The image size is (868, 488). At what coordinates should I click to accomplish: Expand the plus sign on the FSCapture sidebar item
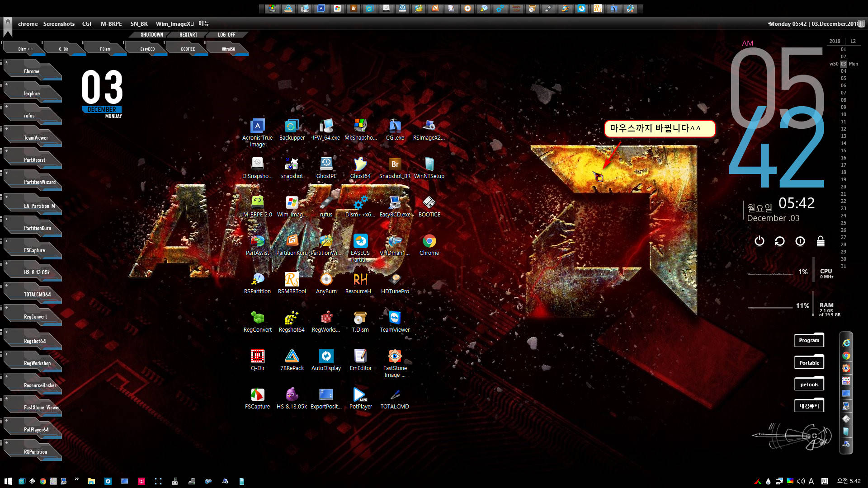click(6, 241)
